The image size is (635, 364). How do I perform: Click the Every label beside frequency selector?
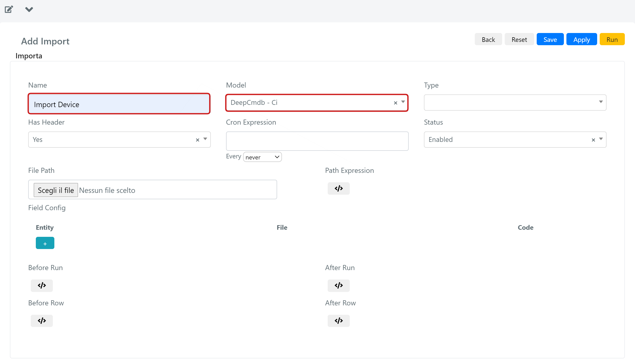pyautogui.click(x=233, y=156)
